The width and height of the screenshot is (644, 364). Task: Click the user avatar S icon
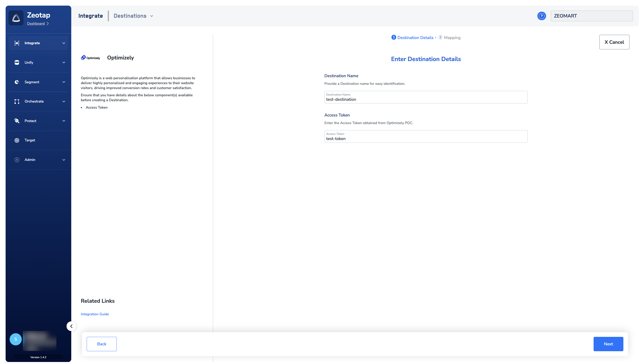point(15,339)
